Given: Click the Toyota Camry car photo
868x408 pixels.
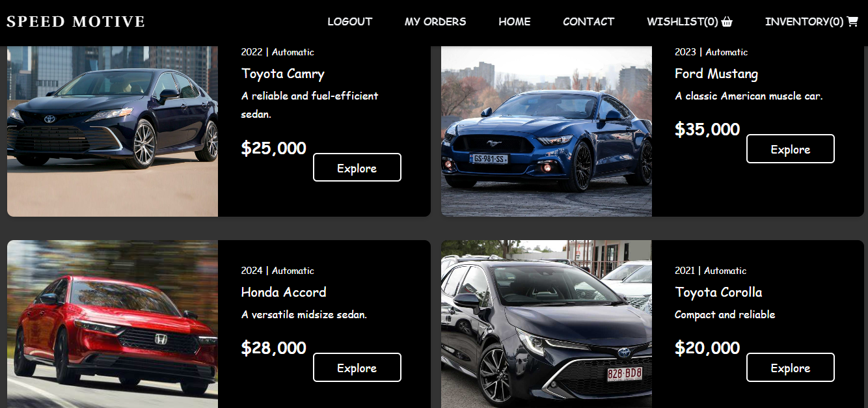Looking at the screenshot, I should tap(113, 131).
